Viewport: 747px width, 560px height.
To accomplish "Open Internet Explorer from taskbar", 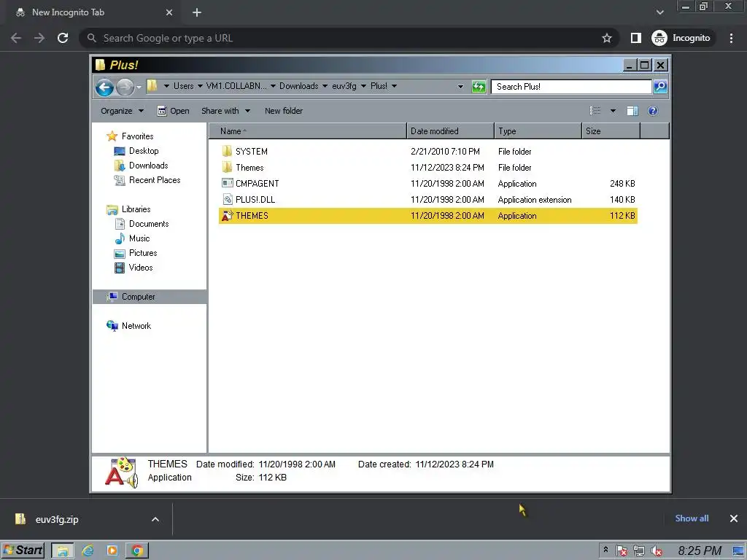I will [88, 551].
